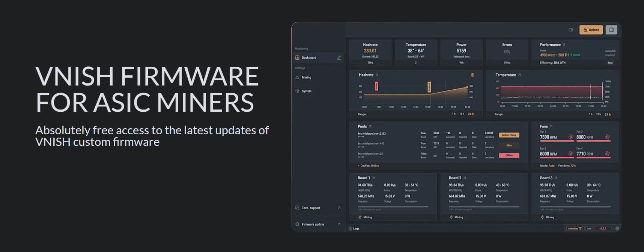
Task: Click the v1.2.5 version badge
Action: click(603, 228)
